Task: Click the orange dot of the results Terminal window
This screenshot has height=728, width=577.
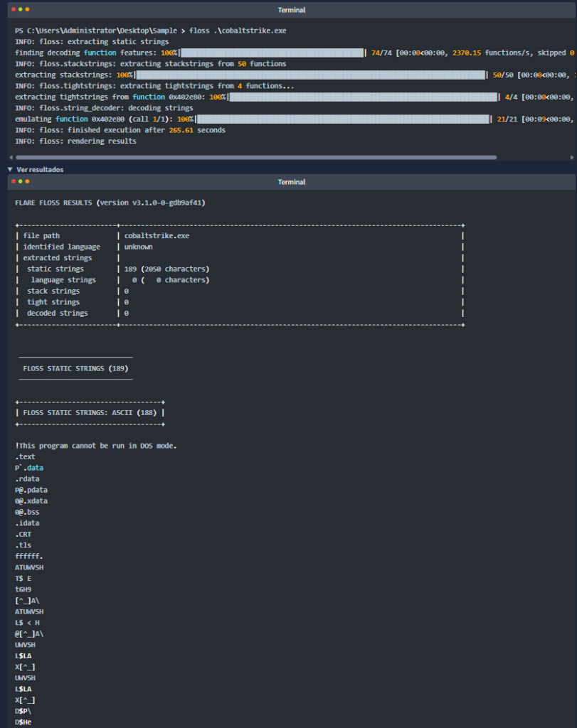Action: coord(28,181)
